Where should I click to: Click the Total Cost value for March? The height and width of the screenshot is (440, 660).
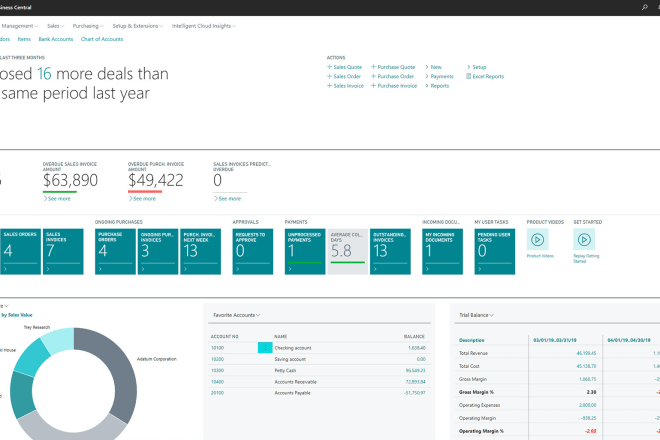pos(586,366)
